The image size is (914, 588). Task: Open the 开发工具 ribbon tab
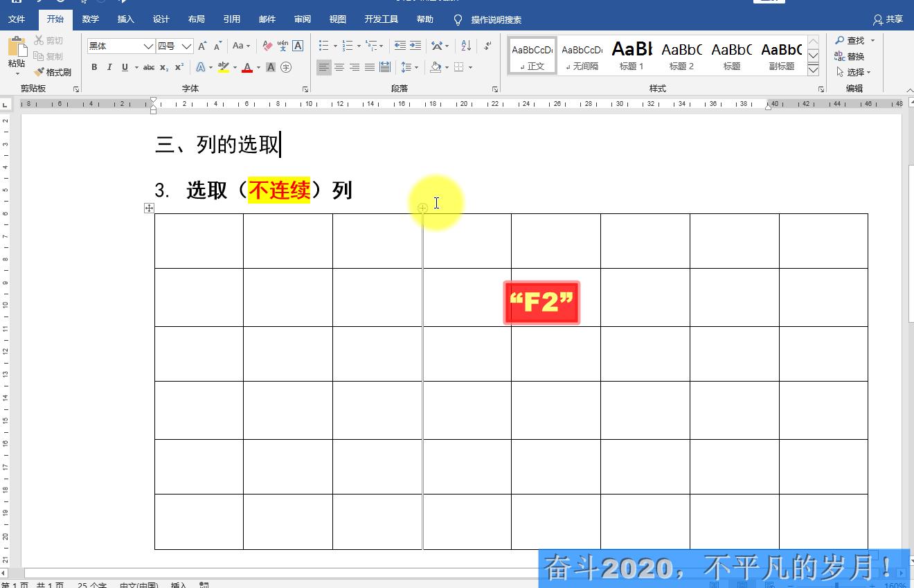381,19
